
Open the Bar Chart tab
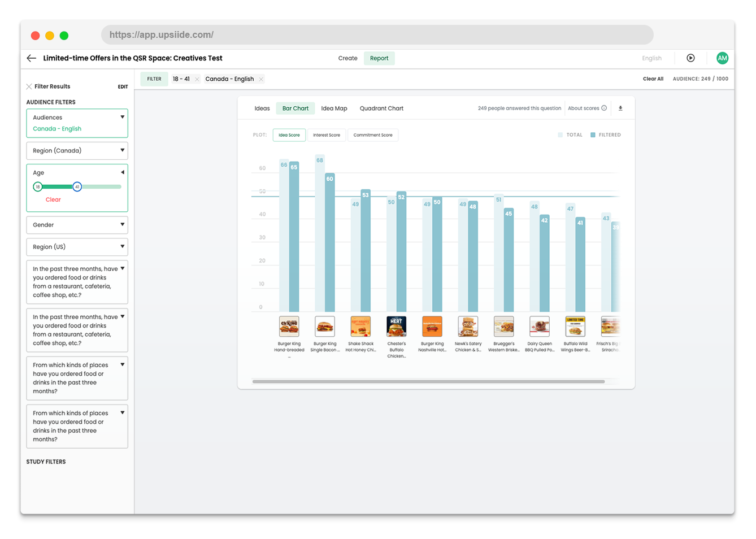click(x=296, y=108)
